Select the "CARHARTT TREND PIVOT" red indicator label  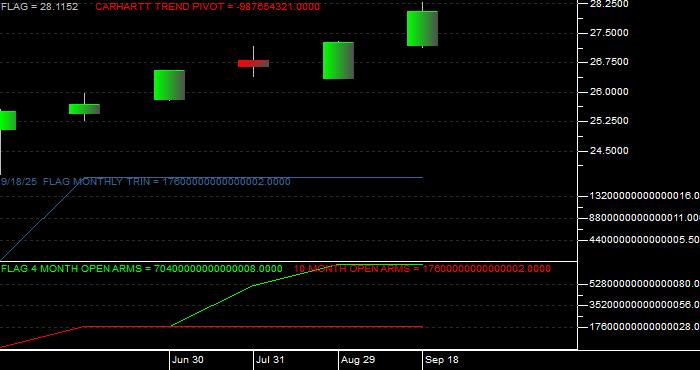point(208,7)
